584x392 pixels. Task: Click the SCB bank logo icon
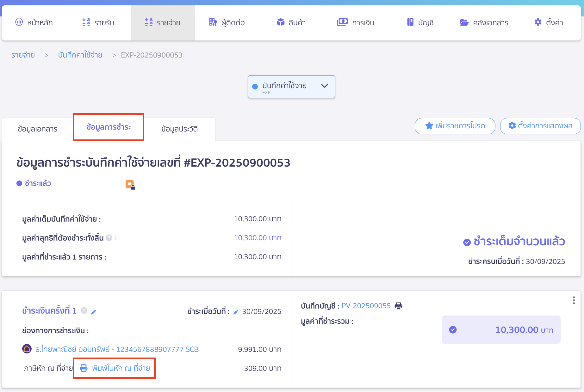coord(27,349)
